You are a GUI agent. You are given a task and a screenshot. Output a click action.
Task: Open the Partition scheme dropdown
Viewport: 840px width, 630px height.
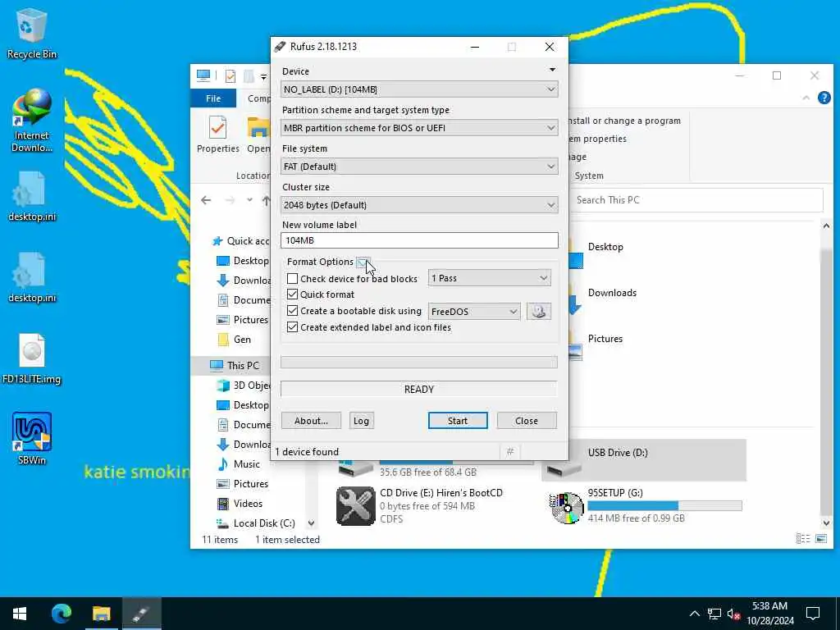pos(419,128)
